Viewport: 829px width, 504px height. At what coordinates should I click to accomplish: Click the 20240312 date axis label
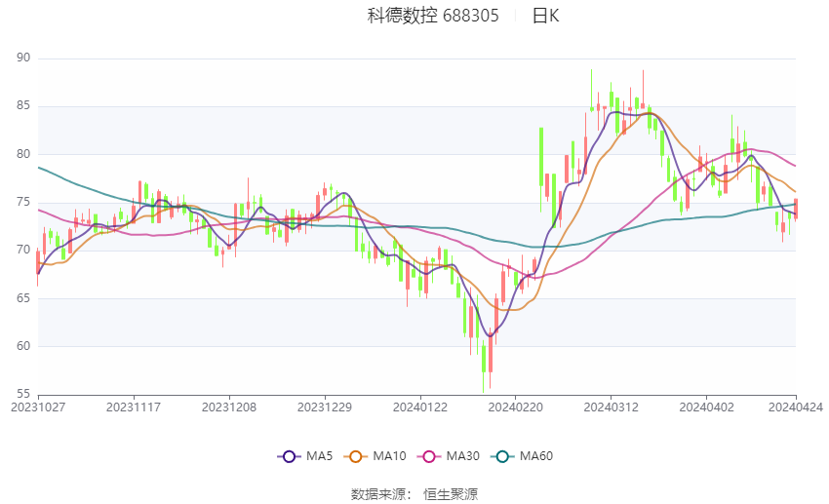[x=611, y=407]
